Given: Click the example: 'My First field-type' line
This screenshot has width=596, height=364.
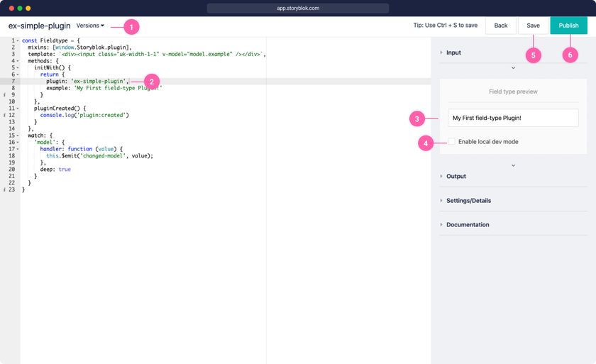Looking at the screenshot, I should click(x=104, y=88).
